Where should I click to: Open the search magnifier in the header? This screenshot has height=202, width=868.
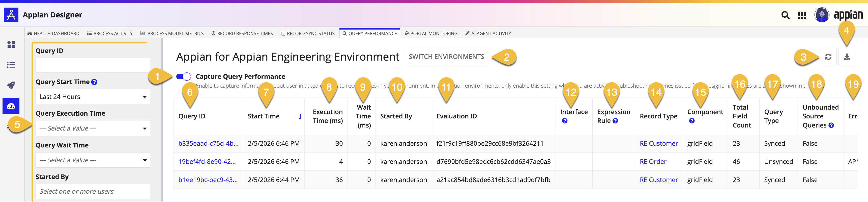pyautogui.click(x=785, y=15)
